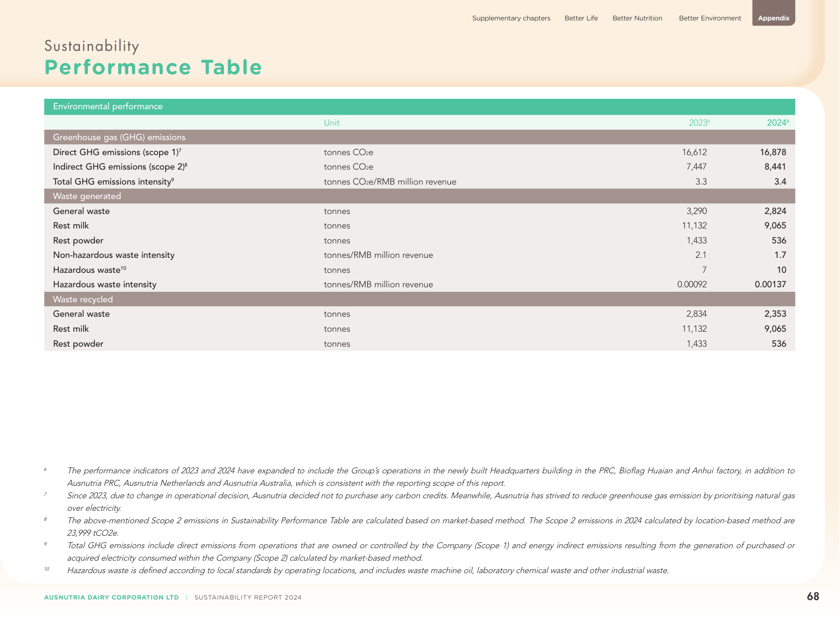
Task: Select hazardous waste intensity 0.00092
Action: (x=692, y=284)
